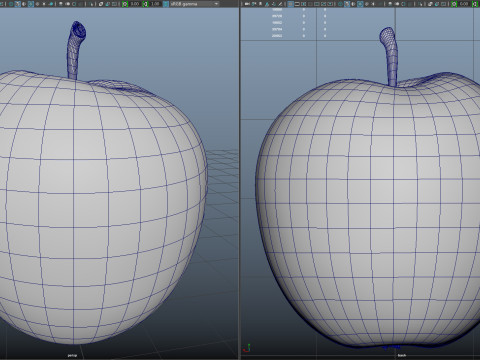Toggle Use Default Material in persp panel
Screen dimensions: 480x360
[24, 4]
